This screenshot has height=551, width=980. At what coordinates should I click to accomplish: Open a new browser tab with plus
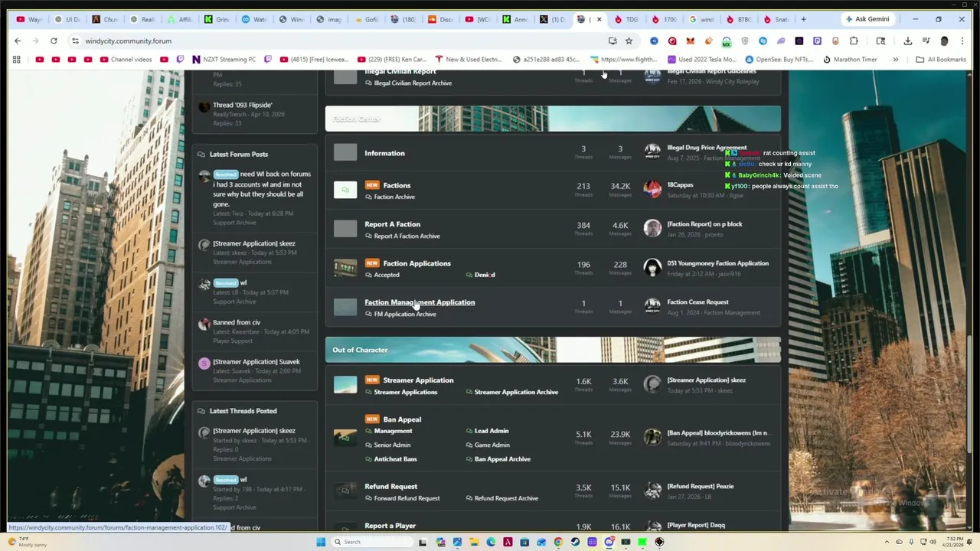tap(803, 19)
